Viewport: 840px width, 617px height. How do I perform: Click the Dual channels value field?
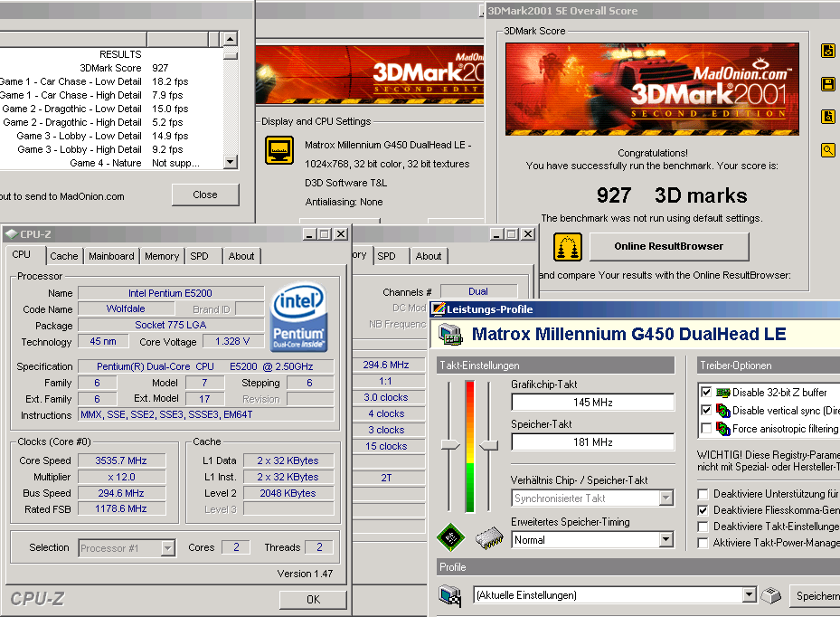478,291
